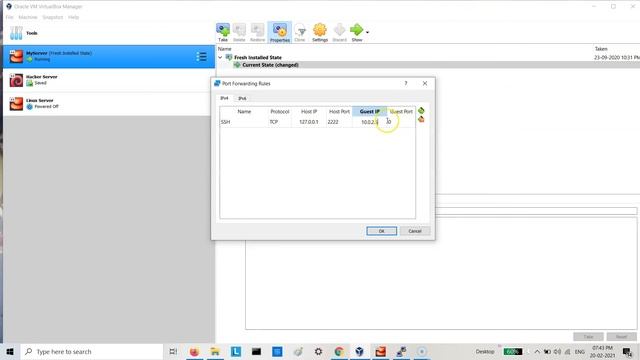The image size is (640, 360).
Task: Open Task View from the taskbar
Action: click(173, 351)
